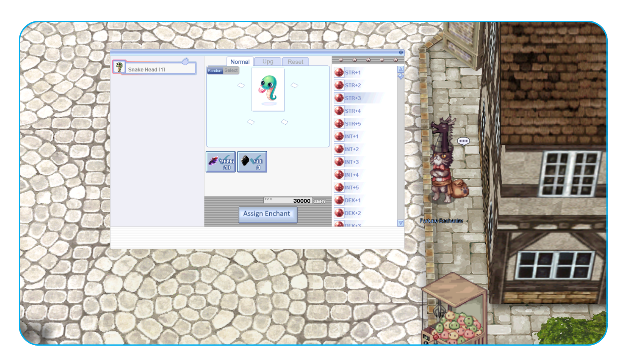Viewport: 644px width, 362px height.
Task: Choose the STR+3 enchant option
Action: (353, 98)
